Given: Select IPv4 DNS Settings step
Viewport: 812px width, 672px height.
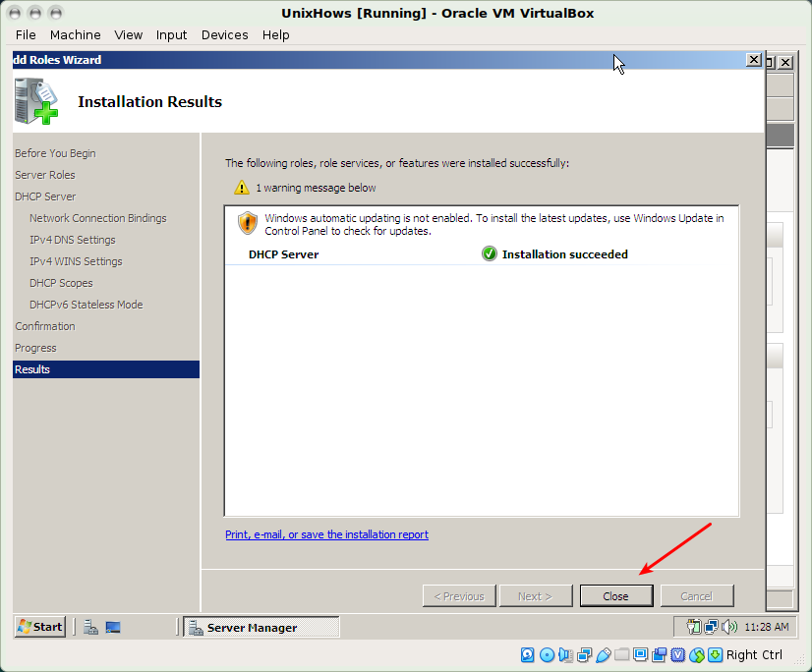Looking at the screenshot, I should (73, 240).
